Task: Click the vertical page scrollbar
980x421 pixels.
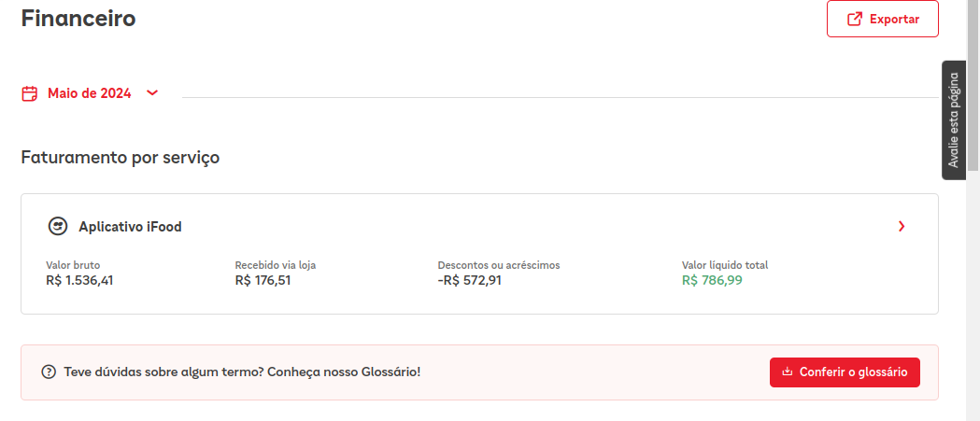Action: point(973,93)
